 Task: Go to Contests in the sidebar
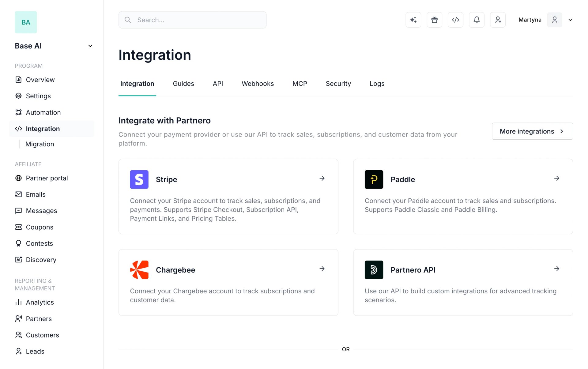point(40,243)
